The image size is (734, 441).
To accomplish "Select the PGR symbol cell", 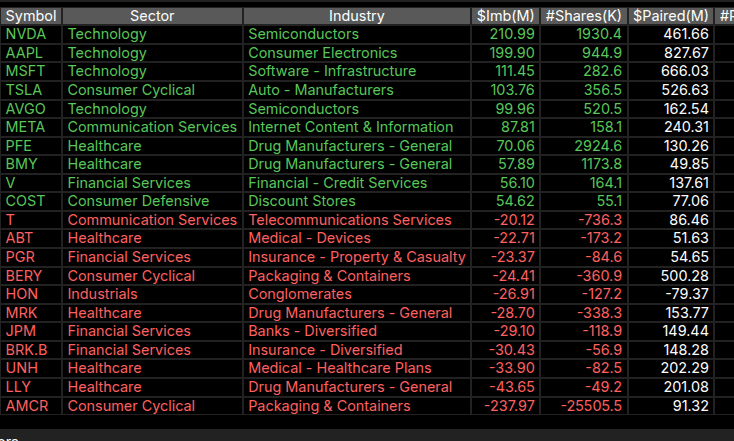I will pos(31,257).
